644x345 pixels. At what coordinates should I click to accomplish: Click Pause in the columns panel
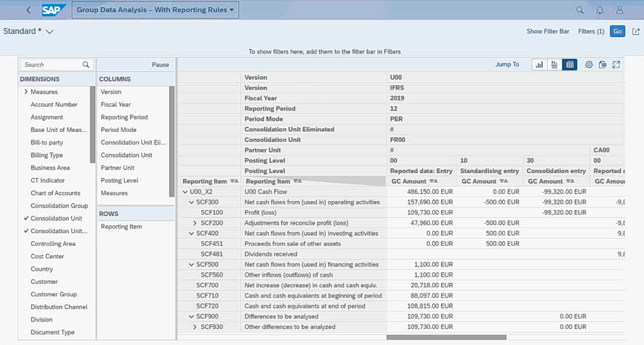pyautogui.click(x=160, y=64)
